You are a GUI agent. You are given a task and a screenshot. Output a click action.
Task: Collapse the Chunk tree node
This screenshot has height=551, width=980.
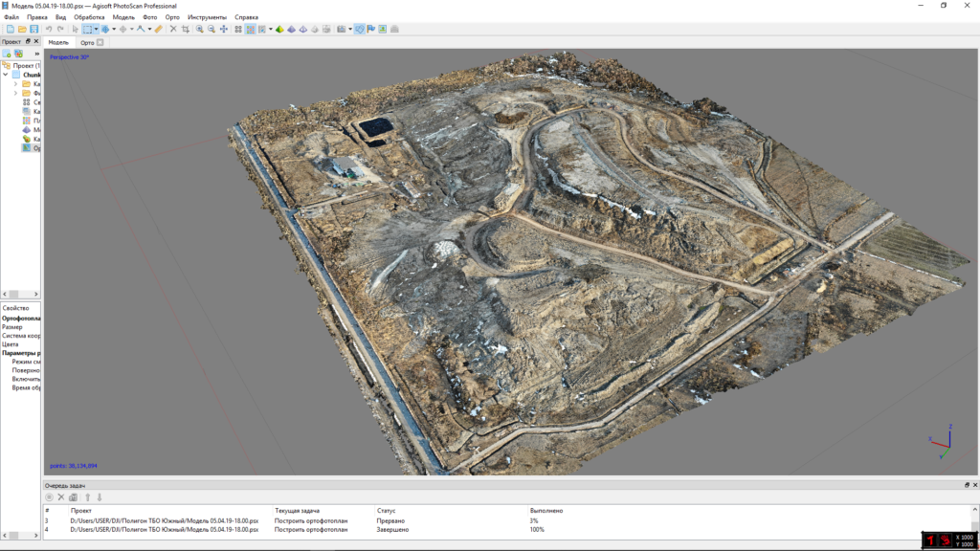5,74
